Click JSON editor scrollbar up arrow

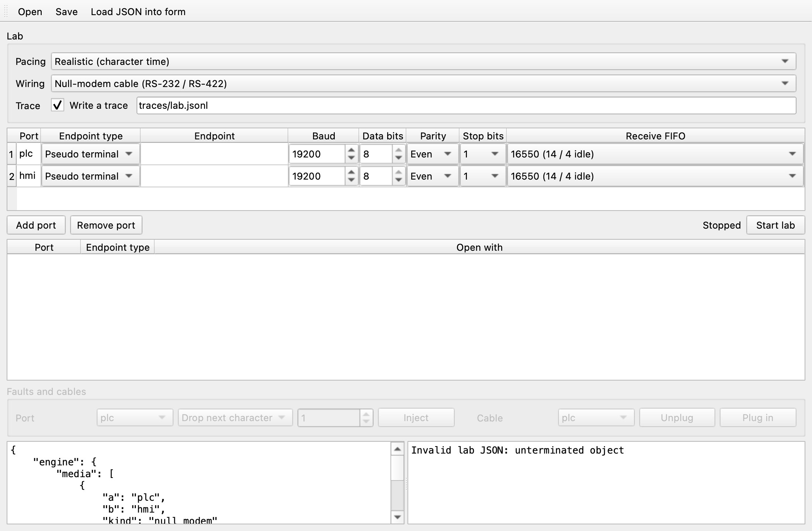[x=398, y=449]
